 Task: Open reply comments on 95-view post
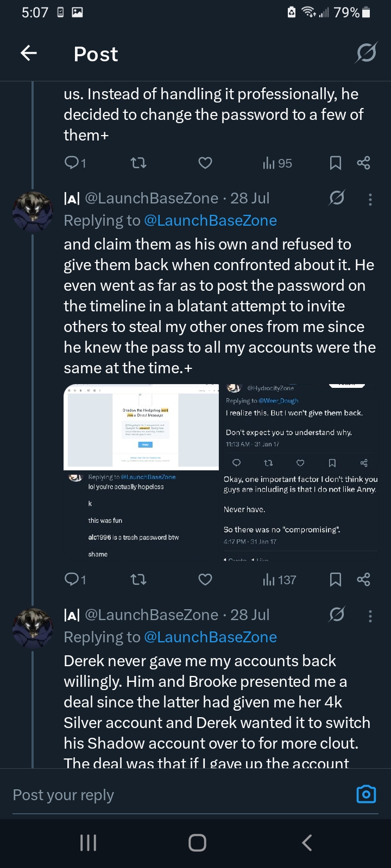pyautogui.click(x=75, y=163)
